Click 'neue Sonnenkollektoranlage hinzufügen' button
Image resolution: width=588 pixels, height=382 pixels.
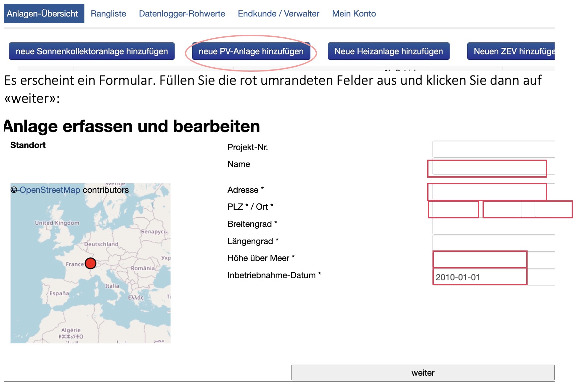[x=92, y=51]
